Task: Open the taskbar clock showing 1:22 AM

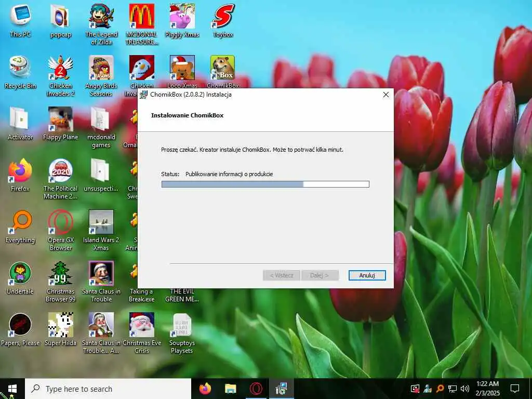Action: coord(487,389)
